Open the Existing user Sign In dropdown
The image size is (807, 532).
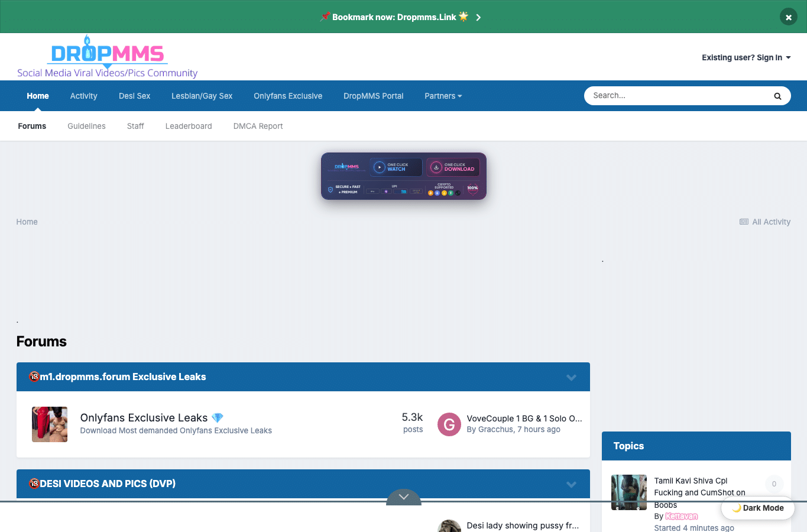tap(746, 57)
